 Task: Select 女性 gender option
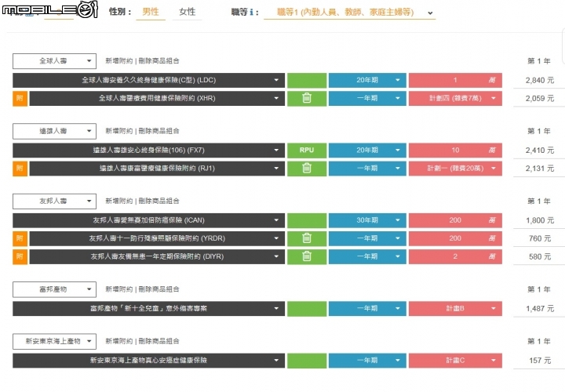click(x=187, y=12)
